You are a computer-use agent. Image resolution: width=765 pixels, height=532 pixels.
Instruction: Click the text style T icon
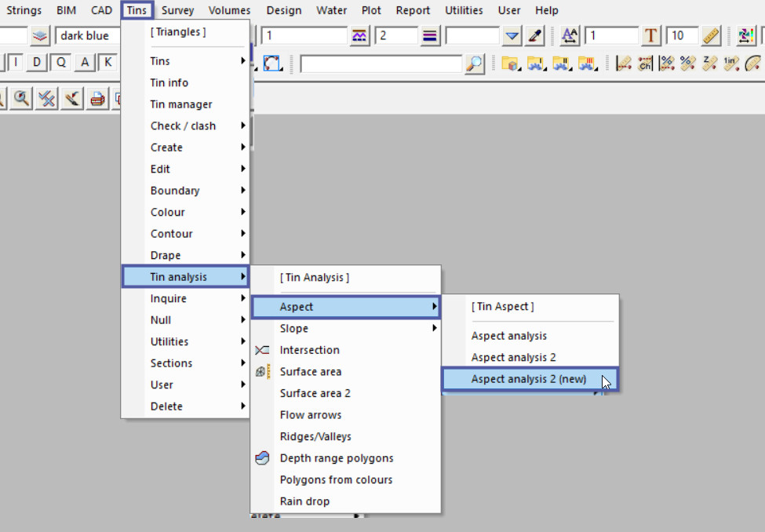click(651, 36)
